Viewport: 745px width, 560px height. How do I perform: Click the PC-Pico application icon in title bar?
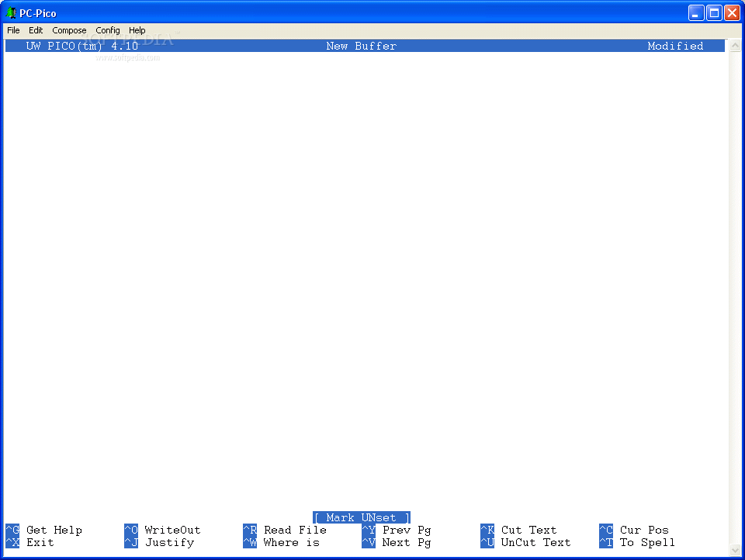(11, 13)
